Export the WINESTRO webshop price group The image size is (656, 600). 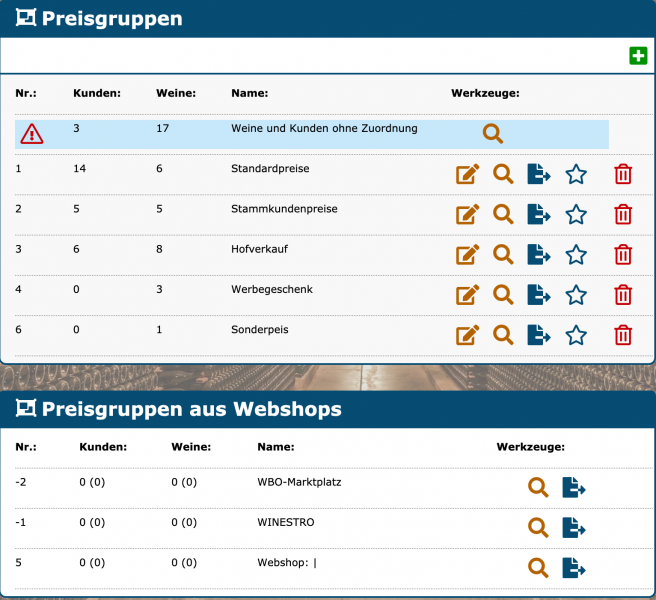[574, 528]
